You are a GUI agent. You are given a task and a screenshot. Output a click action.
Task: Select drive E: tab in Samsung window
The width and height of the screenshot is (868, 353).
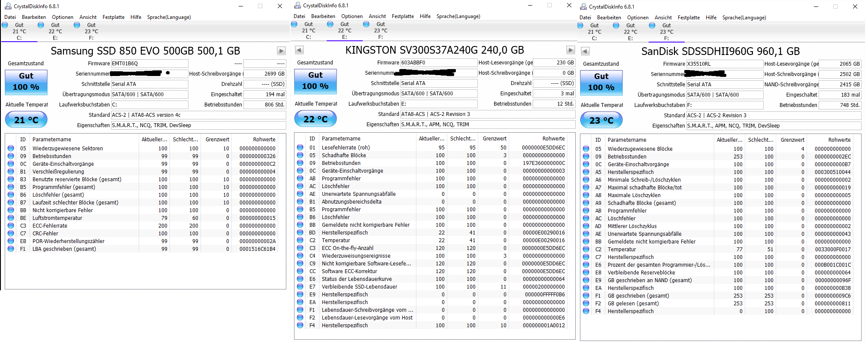click(x=55, y=31)
